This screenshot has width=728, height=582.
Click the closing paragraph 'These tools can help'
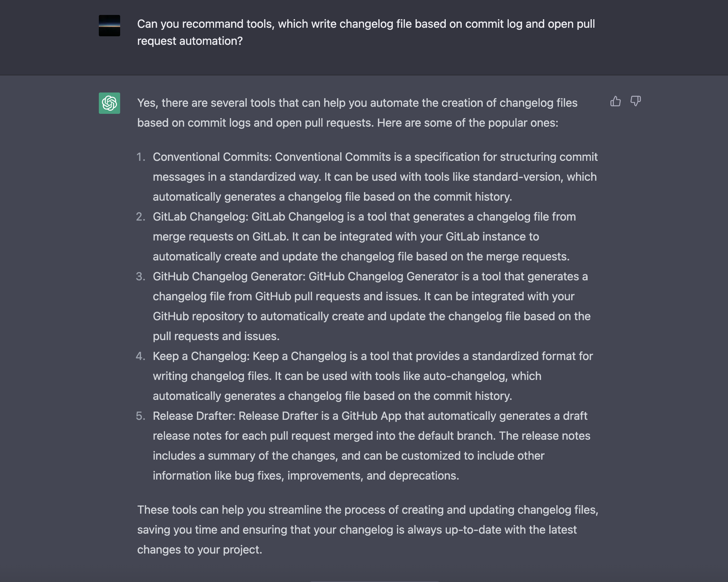tap(368, 530)
